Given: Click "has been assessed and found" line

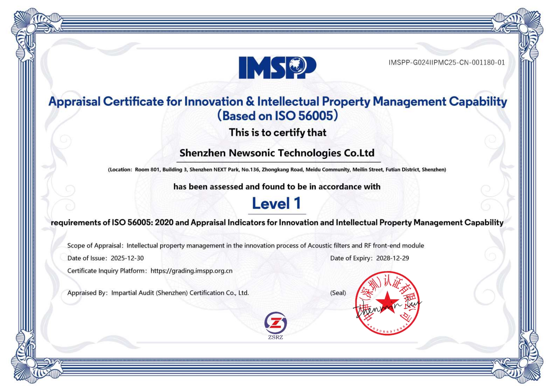Looking at the screenshot, I should point(277,186).
